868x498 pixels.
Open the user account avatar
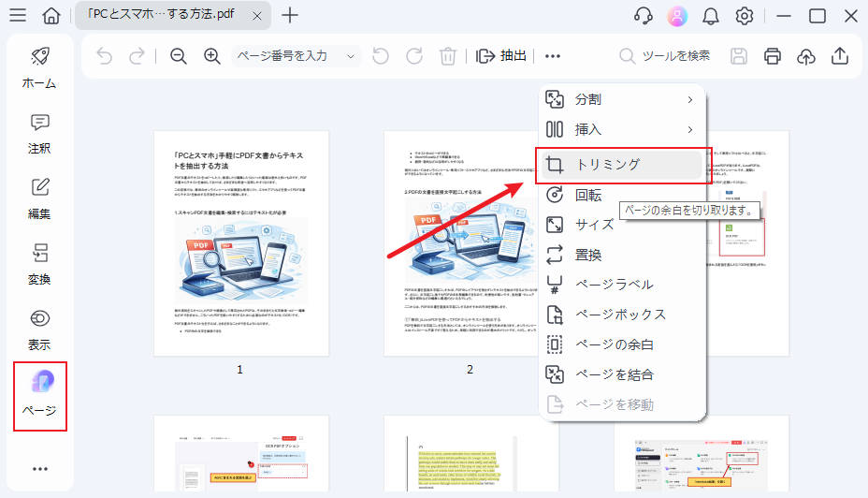pyautogui.click(x=677, y=16)
